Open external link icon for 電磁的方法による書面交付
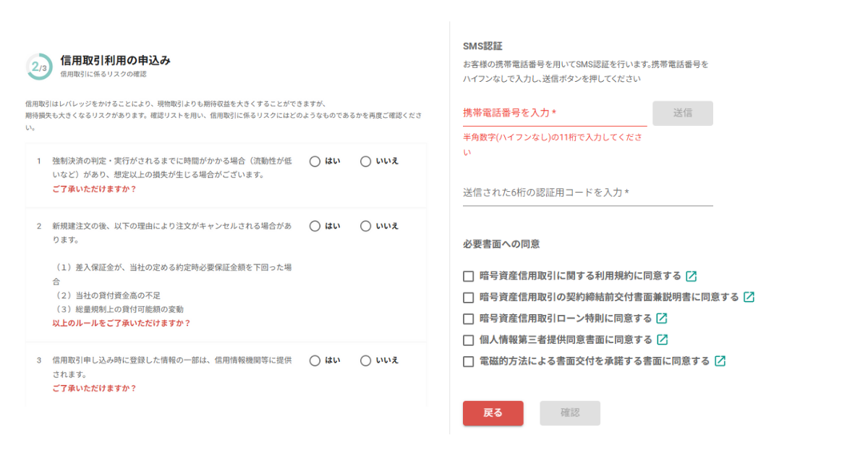Viewport: 868px width, 456px height. [720, 360]
